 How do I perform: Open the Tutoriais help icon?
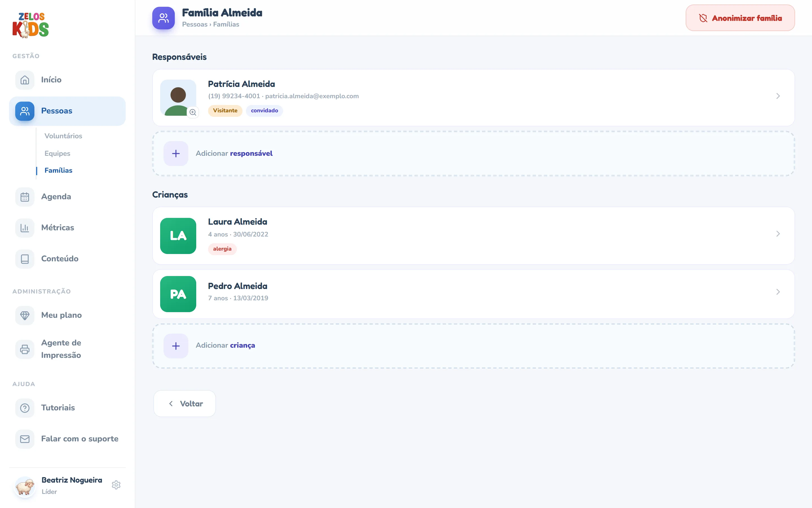25,408
